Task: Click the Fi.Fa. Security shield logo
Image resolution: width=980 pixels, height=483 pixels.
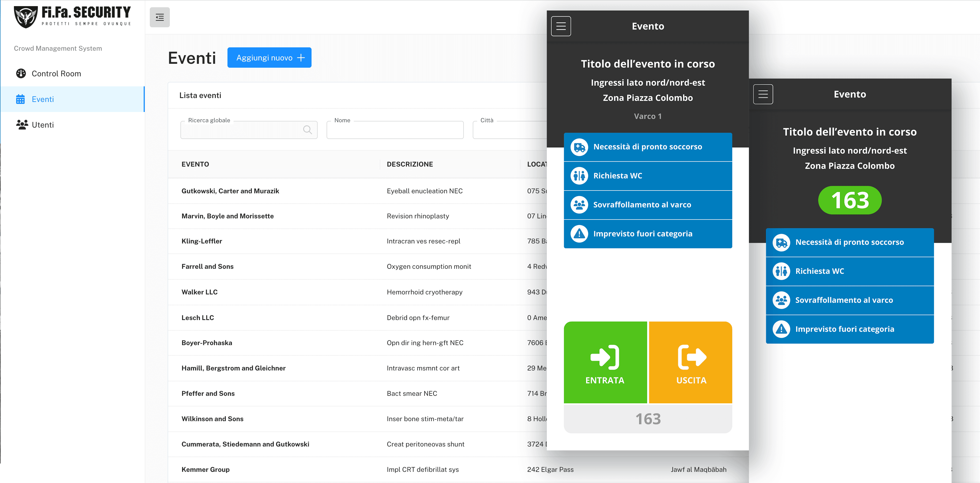Action: coord(26,17)
